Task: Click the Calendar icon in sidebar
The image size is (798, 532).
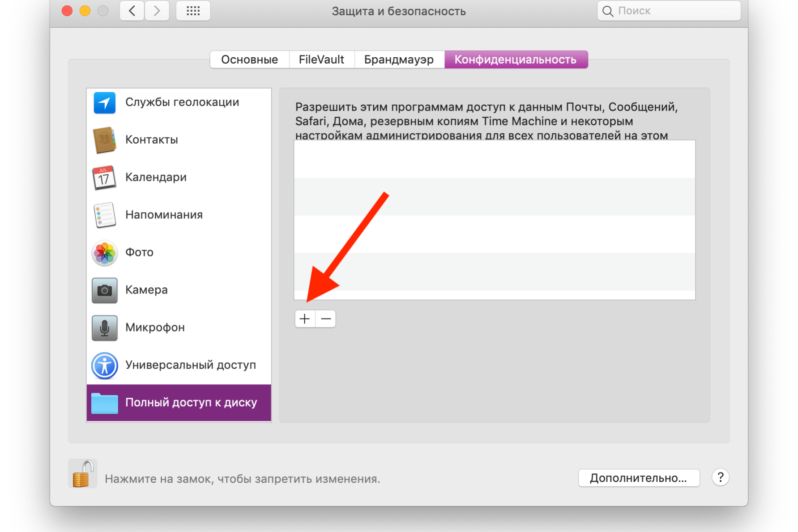Action: 104,178
